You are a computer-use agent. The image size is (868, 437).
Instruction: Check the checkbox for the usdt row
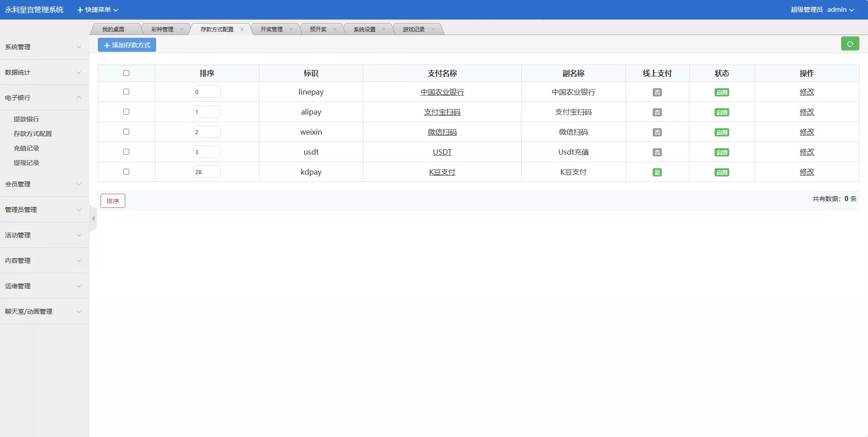(x=126, y=152)
